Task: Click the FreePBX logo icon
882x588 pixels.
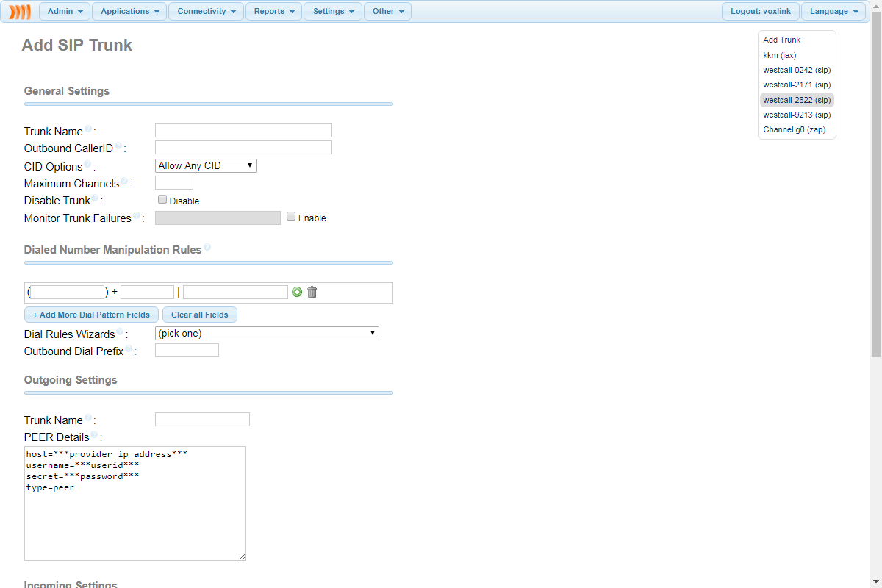Action: click(x=20, y=12)
